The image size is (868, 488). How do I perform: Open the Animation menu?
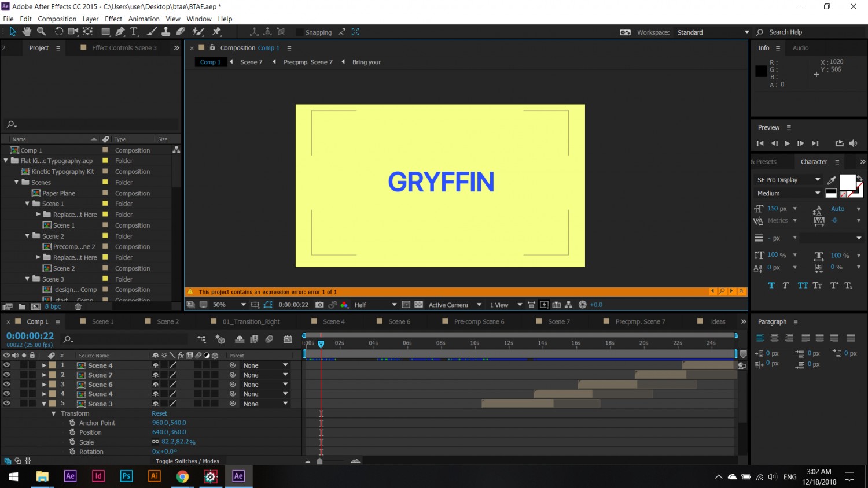[143, 19]
